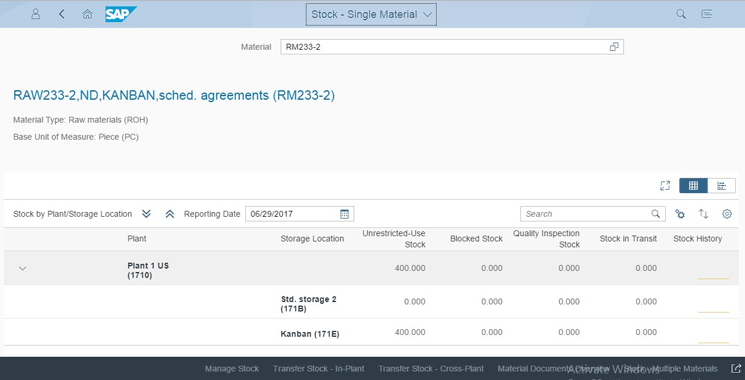Click Material Documents Overview button
This screenshot has width=745, height=380.
(554, 369)
